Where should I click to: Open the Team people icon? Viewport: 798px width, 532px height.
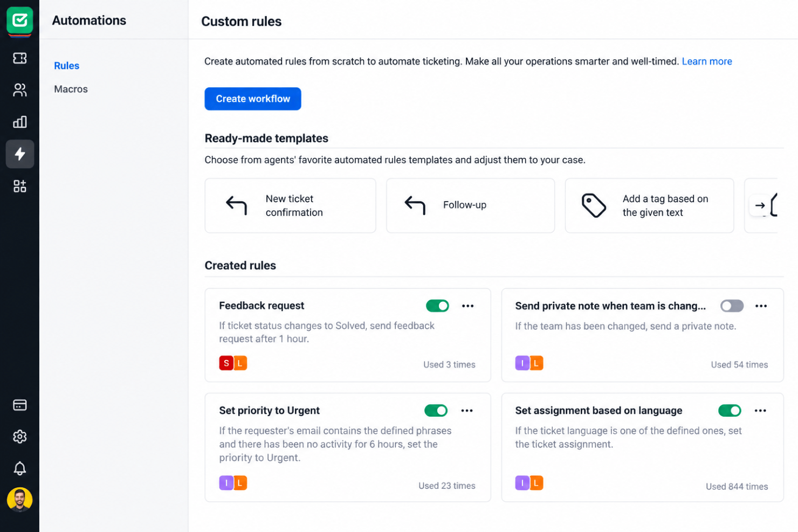click(x=19, y=90)
